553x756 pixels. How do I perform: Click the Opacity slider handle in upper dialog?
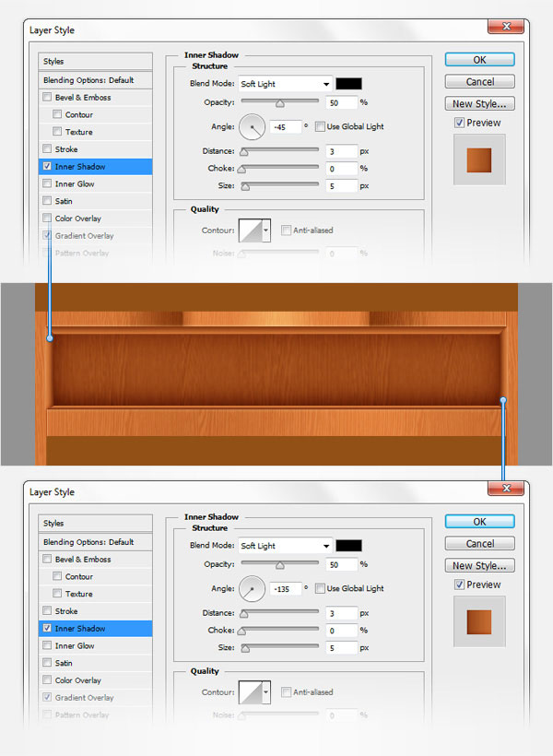pos(279,103)
